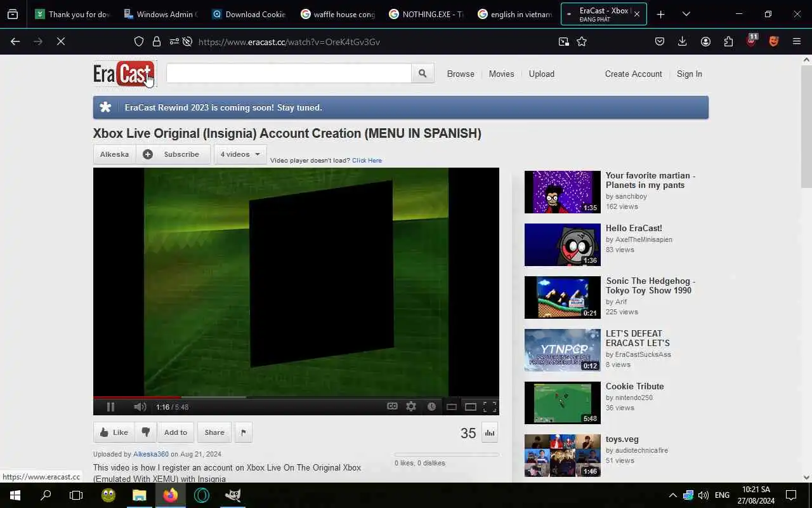The image size is (812, 508).
Task: Open Alkeska channel button
Action: (114, 154)
